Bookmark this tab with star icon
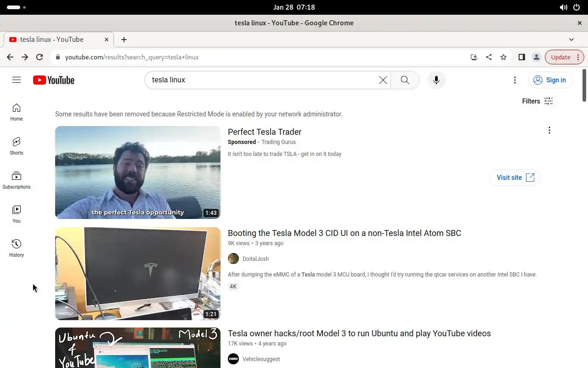588x368 pixels. point(503,57)
